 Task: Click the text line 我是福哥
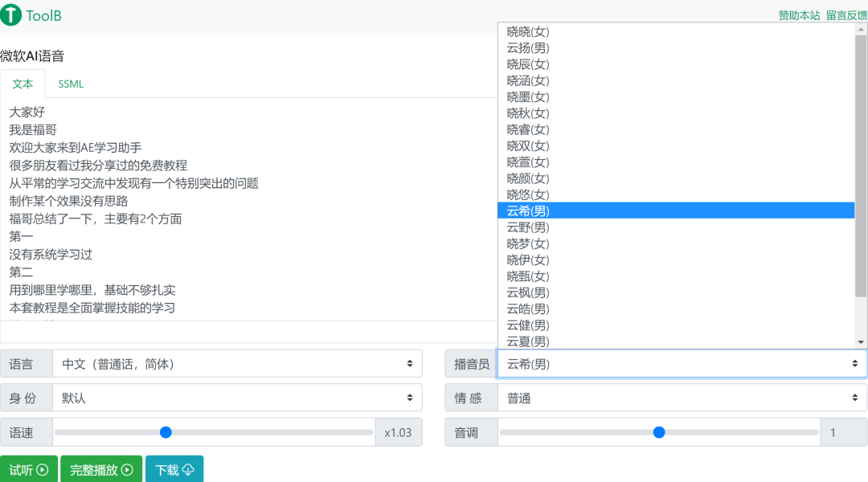pyautogui.click(x=33, y=130)
